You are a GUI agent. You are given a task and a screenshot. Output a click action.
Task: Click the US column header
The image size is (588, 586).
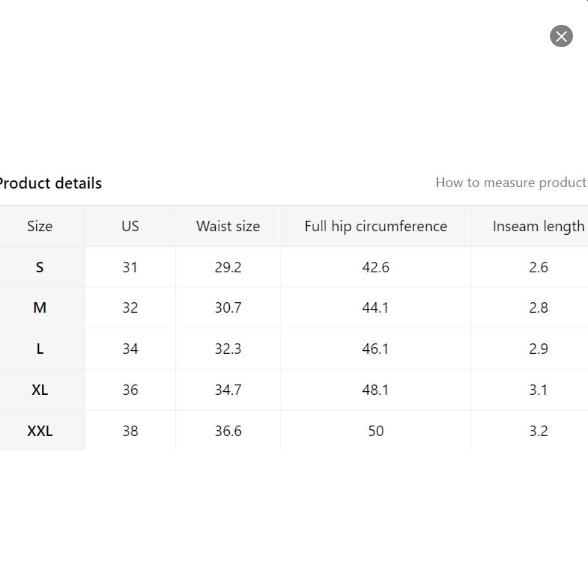tap(130, 226)
